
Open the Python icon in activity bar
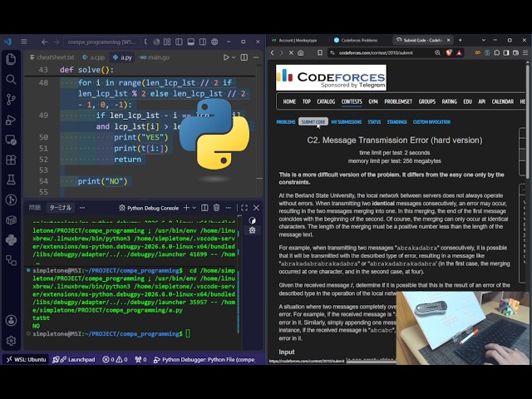[x=11, y=240]
